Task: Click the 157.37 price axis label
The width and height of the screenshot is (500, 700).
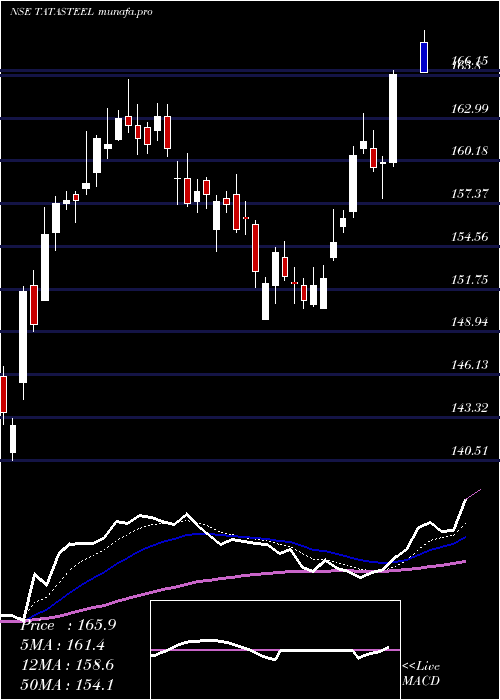Action: [x=470, y=194]
